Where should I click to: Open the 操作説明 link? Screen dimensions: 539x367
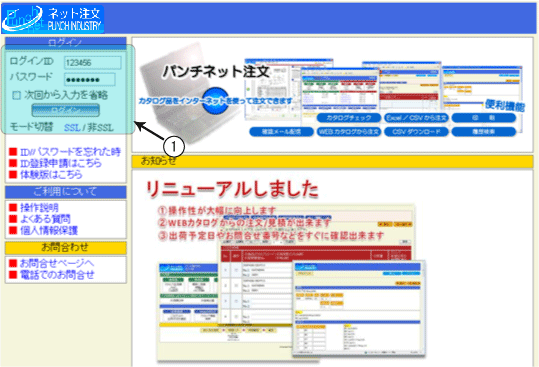39,208
